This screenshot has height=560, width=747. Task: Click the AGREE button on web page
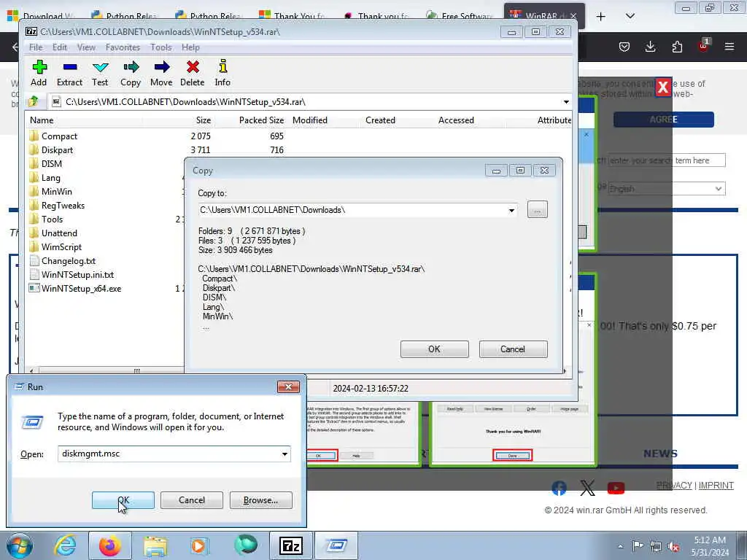[x=664, y=120]
